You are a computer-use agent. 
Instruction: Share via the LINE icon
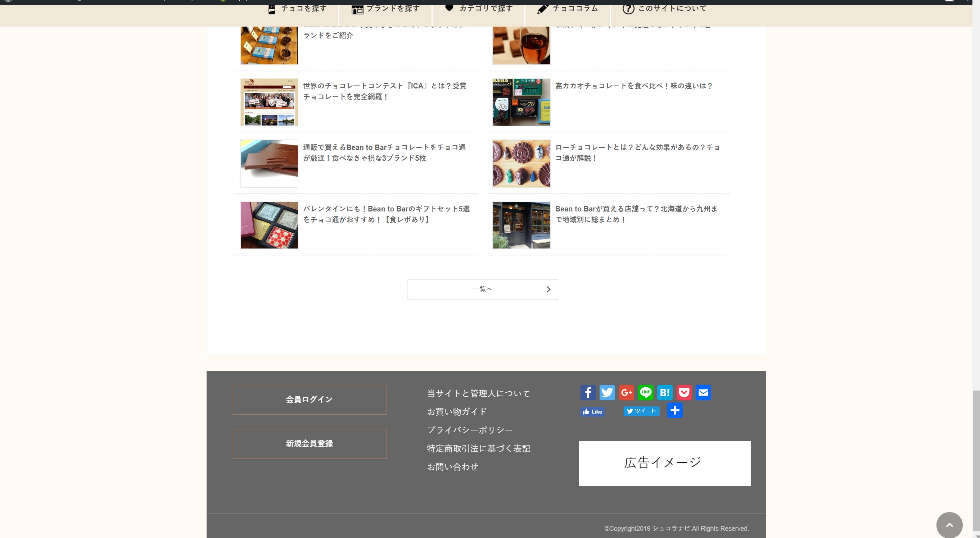[x=645, y=392]
